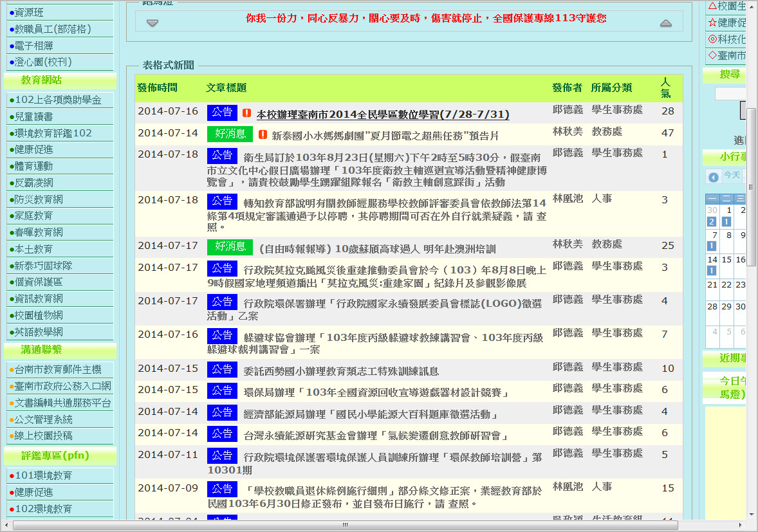Click the 好消息 badge on the 2014-07-14 row
The image size is (758, 532).
(x=230, y=134)
